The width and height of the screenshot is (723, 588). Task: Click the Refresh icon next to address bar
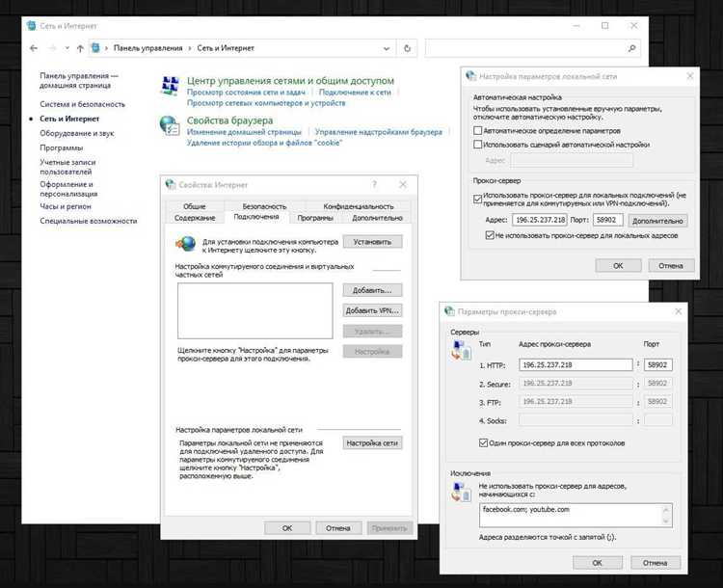coord(407,48)
